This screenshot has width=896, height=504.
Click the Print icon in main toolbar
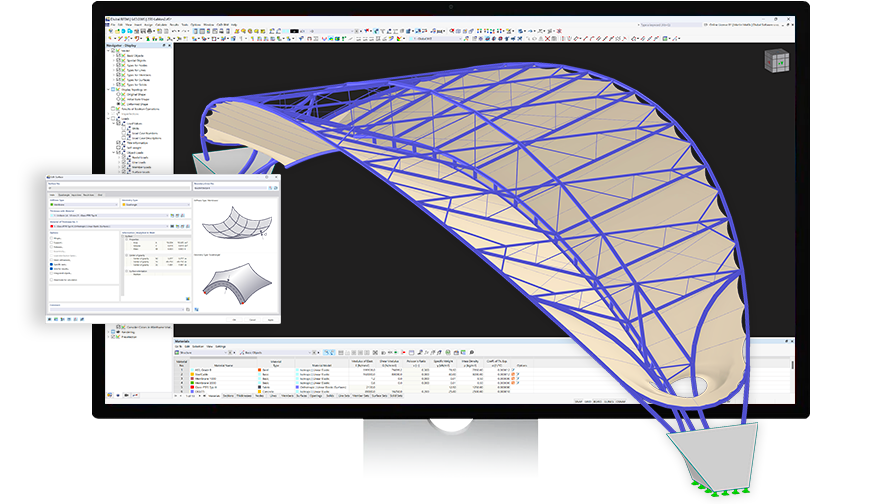pyautogui.click(x=149, y=31)
